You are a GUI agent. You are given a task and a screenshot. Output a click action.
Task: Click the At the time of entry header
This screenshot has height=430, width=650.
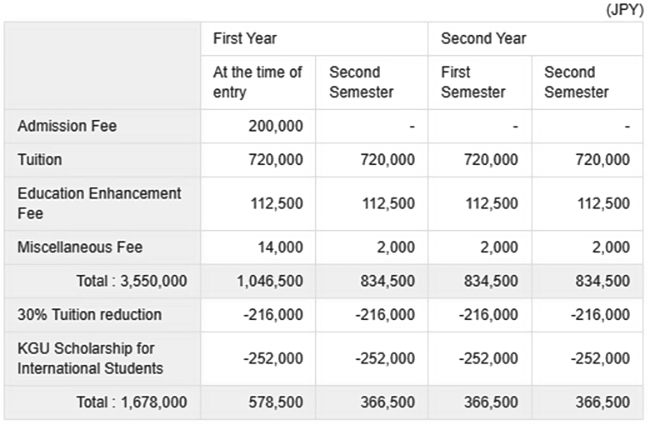click(x=257, y=82)
